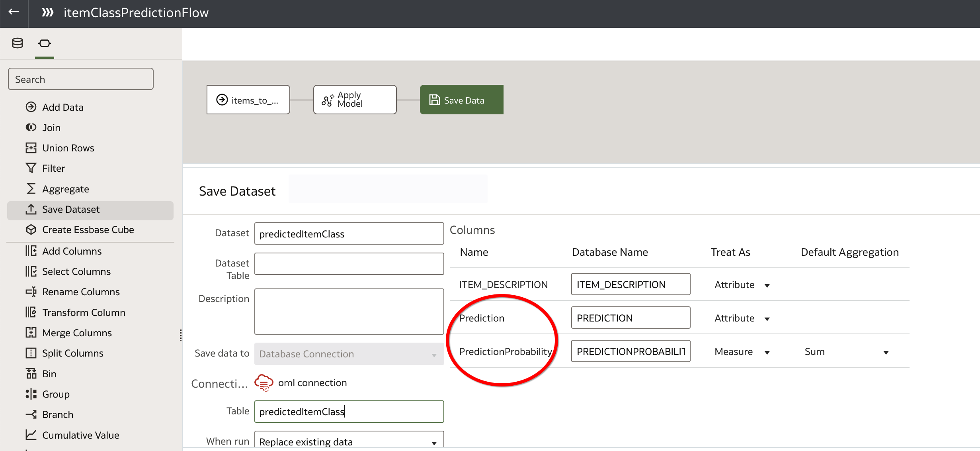The height and width of the screenshot is (451, 980).
Task: Click the Save Dataset menu entry
Action: pyautogui.click(x=71, y=210)
